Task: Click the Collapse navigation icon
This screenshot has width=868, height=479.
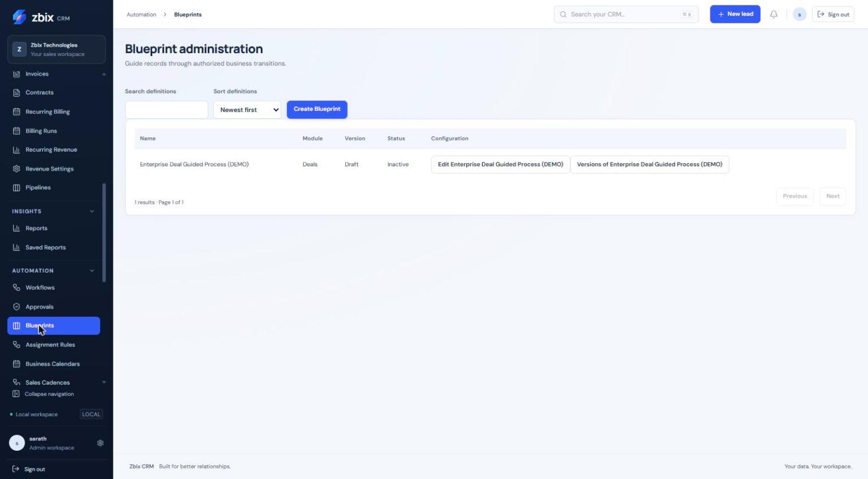Action: (17, 394)
